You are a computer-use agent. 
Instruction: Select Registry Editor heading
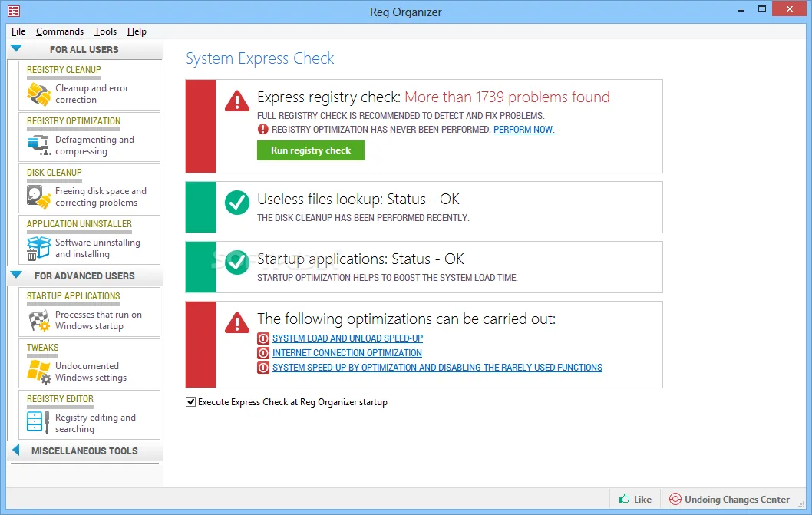coord(60,398)
